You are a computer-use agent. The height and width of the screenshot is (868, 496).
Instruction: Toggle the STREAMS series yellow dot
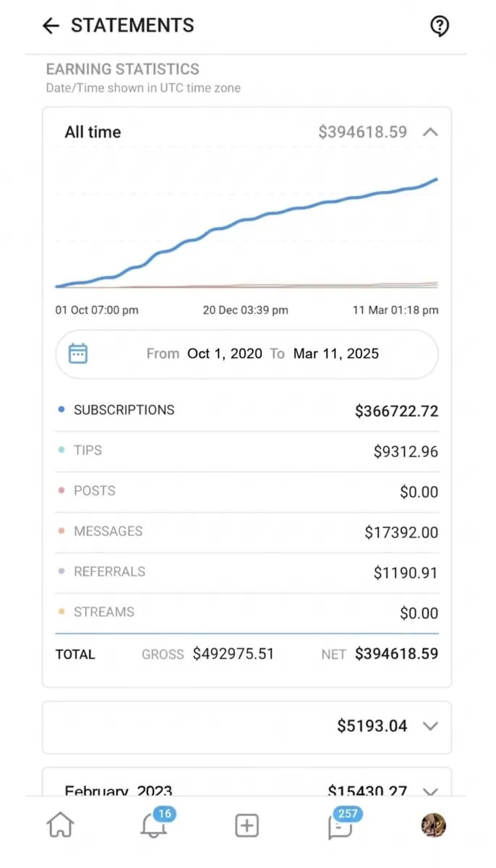click(x=61, y=612)
